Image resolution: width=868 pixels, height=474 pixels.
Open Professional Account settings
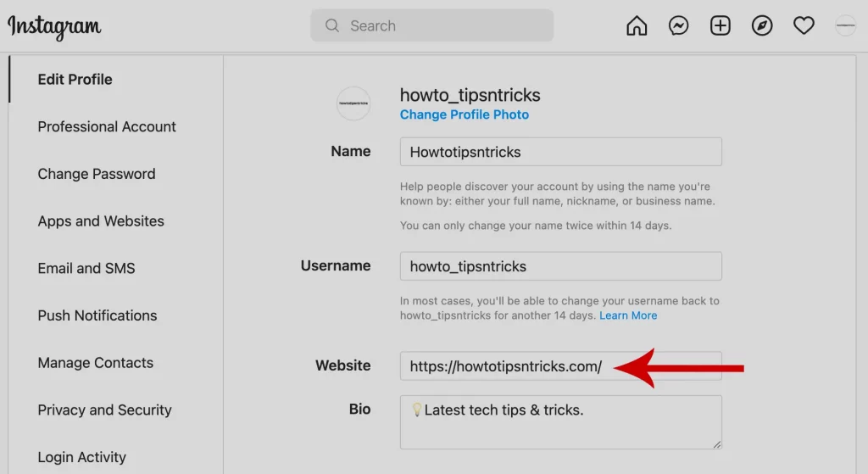(x=107, y=127)
